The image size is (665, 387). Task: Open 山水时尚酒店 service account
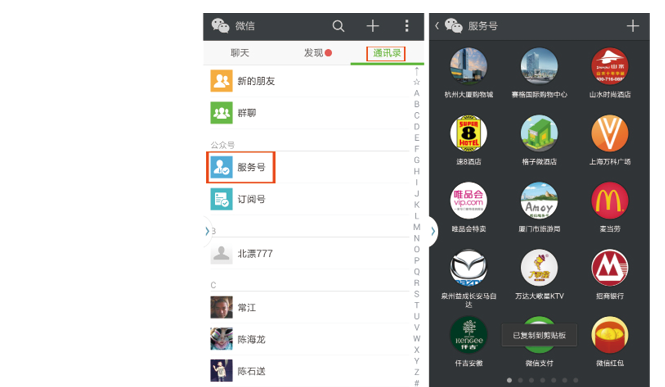pos(610,72)
